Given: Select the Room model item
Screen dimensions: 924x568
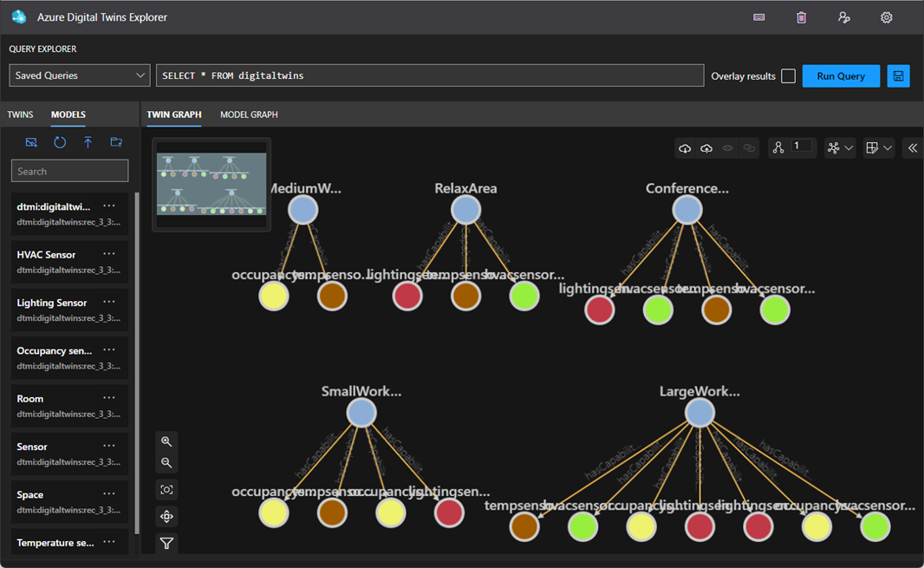Looking at the screenshot, I should [x=69, y=406].
